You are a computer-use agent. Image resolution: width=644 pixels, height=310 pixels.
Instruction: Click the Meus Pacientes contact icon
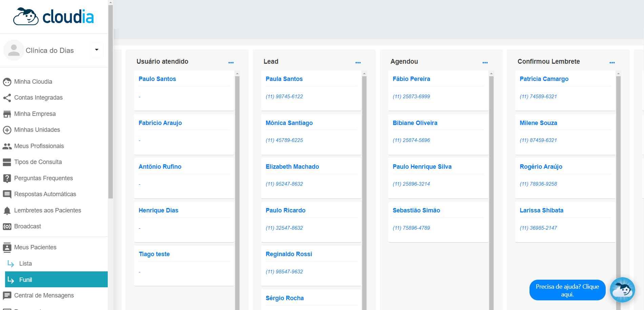[x=7, y=248]
